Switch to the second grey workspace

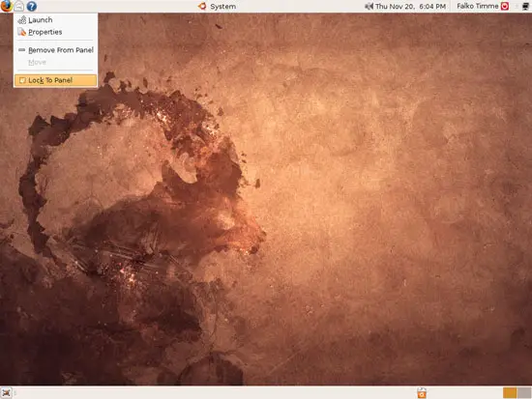click(524, 393)
